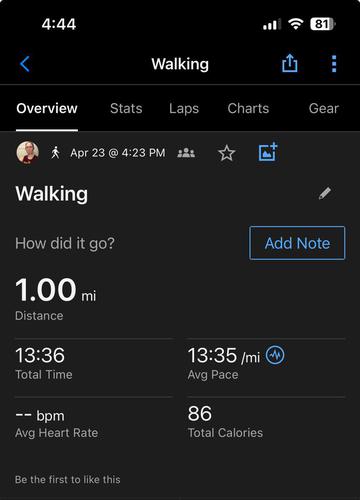
Task: Open the user profile avatar
Action: (x=28, y=153)
